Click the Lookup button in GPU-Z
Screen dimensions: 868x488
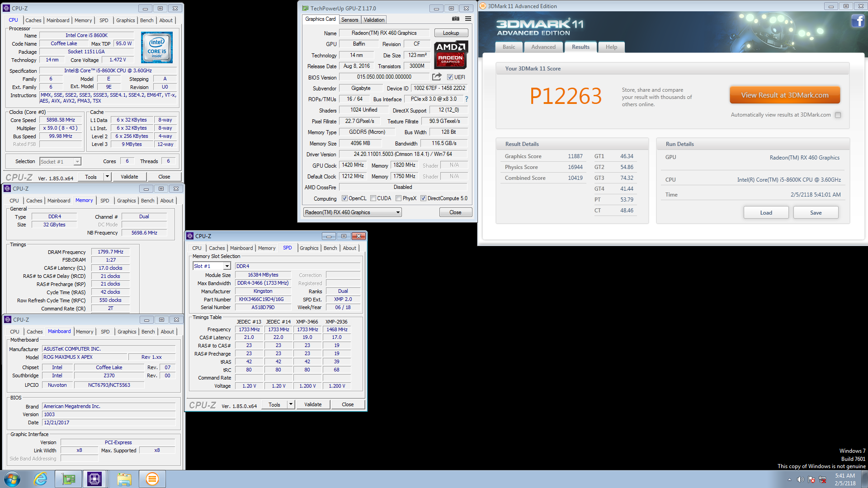(451, 33)
